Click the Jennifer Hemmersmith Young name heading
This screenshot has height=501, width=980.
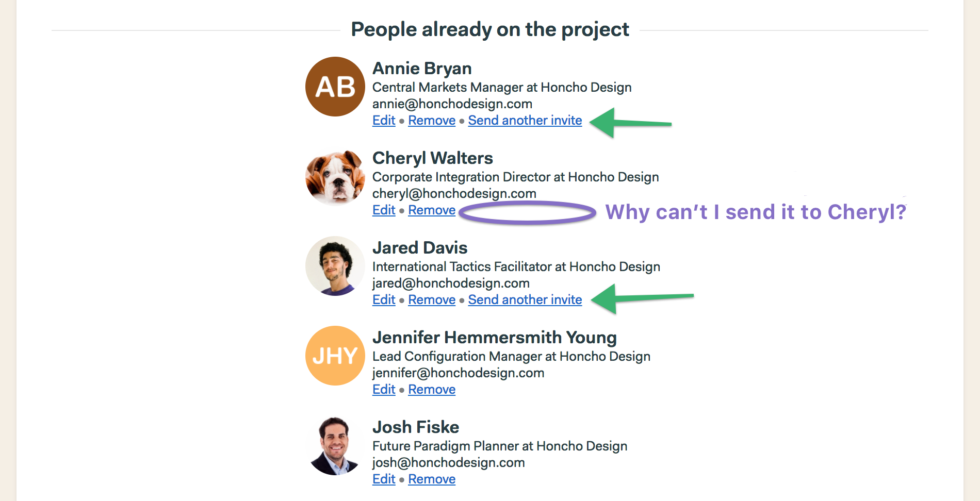click(495, 338)
